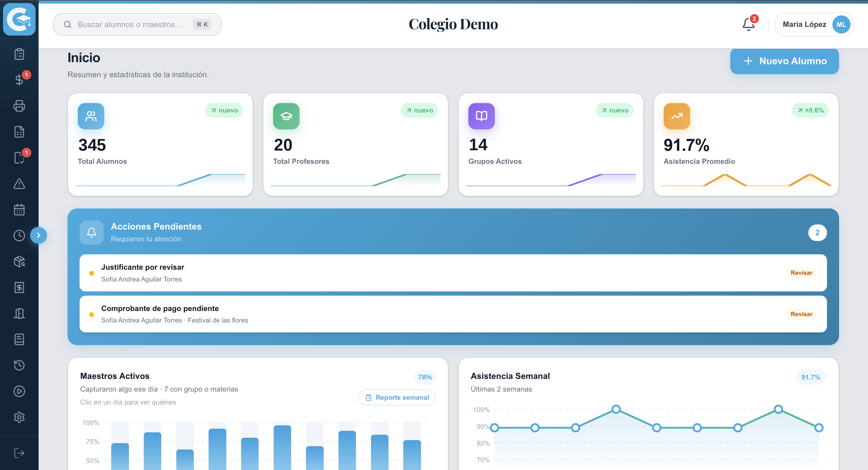Click the nuevo badge on Total Alumnos
Viewport: 868px width, 470px height.
tap(224, 110)
